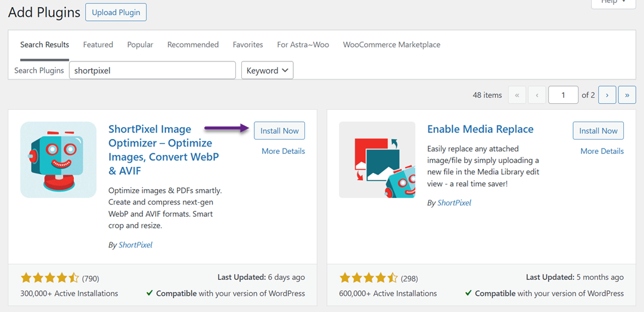Install the Enable Media Replace plugin
Image resolution: width=644 pixels, height=312 pixels.
598,131
